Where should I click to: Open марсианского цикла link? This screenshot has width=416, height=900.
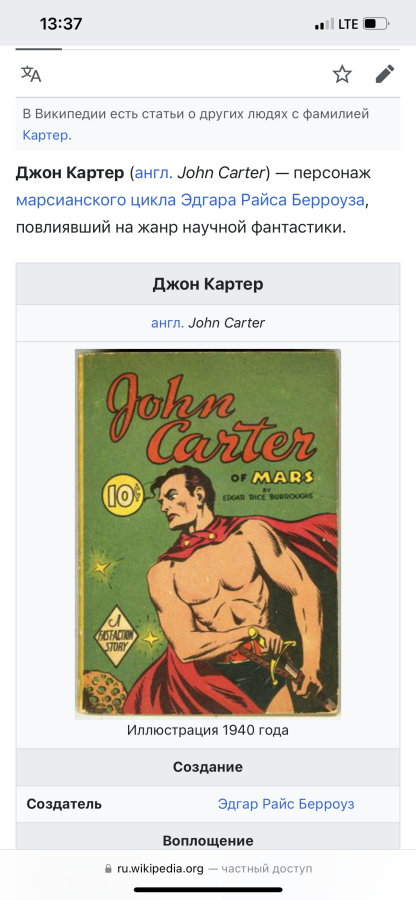[96, 200]
